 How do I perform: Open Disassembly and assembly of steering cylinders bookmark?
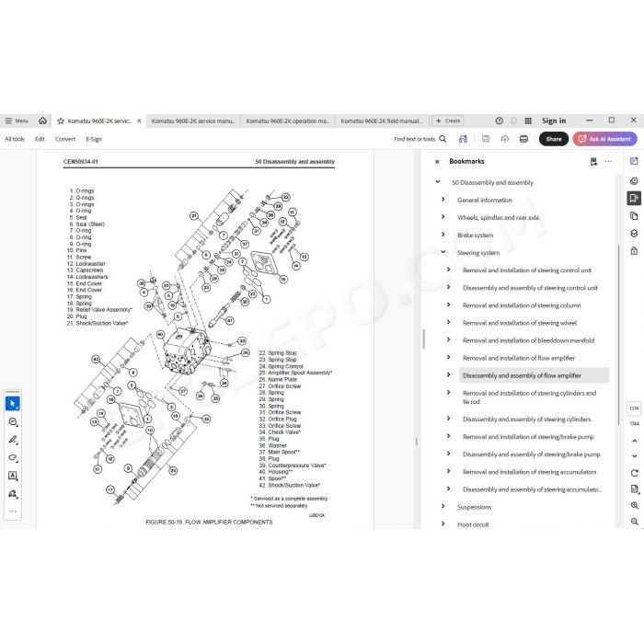tap(526, 420)
